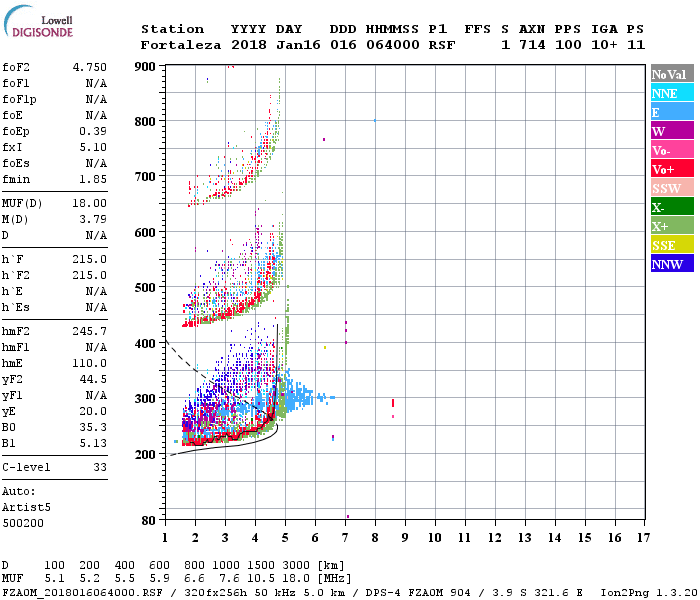Click the C-level value 33
Viewport: 700px width, 600px height.
[100, 467]
